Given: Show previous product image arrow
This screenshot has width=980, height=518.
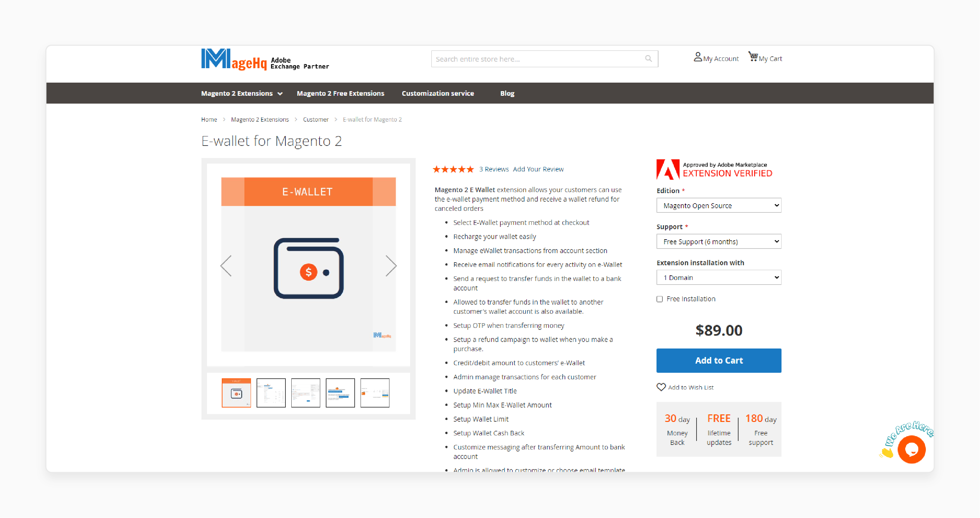Looking at the screenshot, I should tap(226, 266).
